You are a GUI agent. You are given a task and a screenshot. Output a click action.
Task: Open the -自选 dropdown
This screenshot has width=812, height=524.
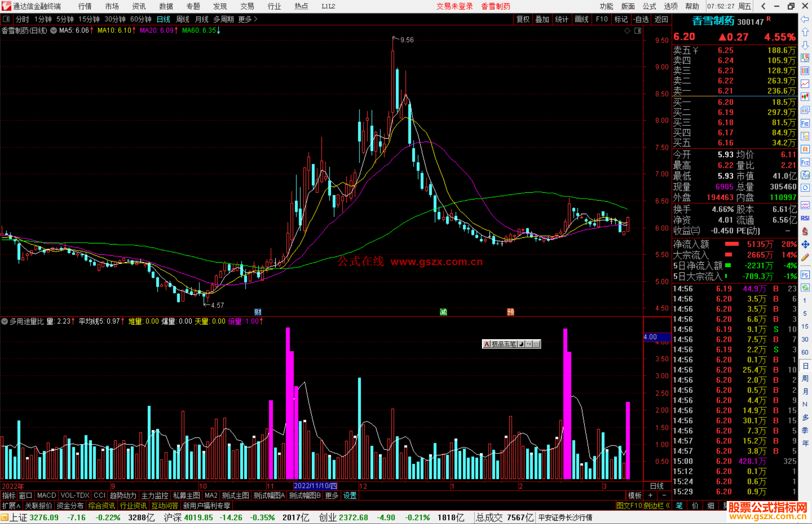[x=641, y=19]
